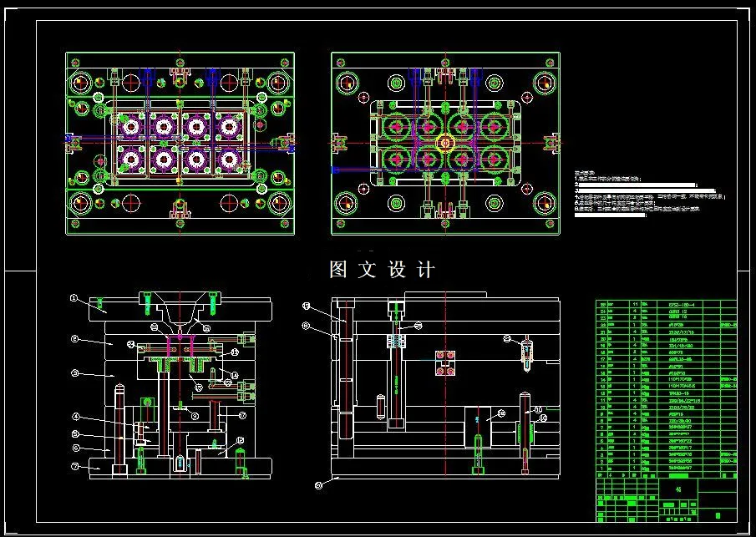Select balloon number 6 in left section view
Viewport: 756px width, 537px height.
coord(76,448)
